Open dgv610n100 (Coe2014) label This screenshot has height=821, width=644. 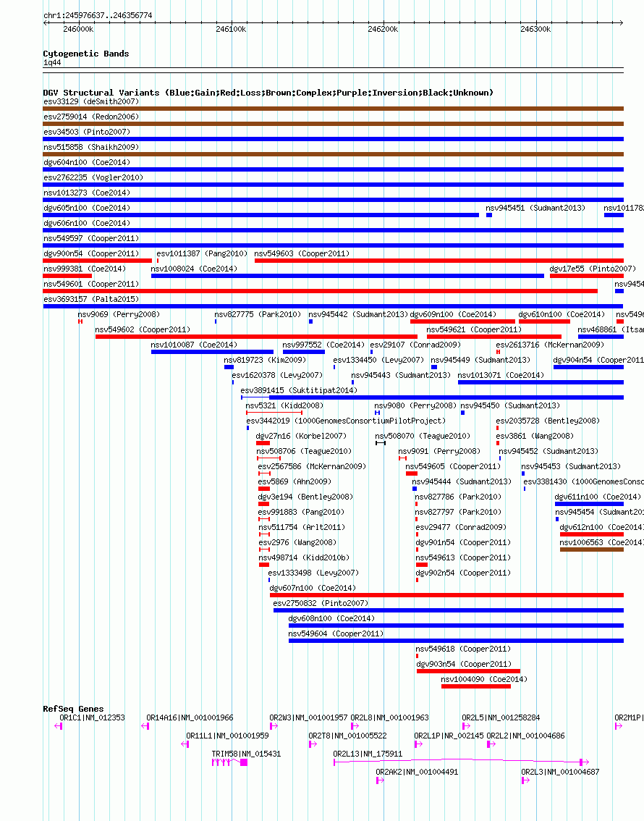(562, 314)
